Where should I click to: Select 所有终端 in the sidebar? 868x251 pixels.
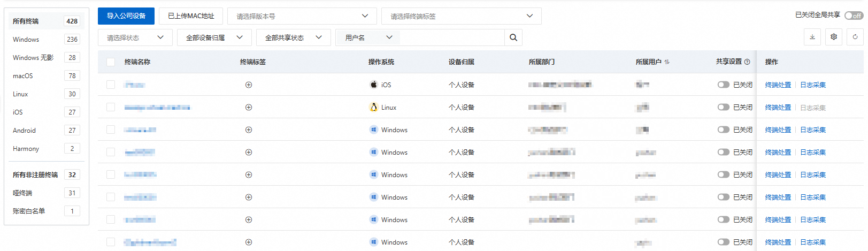coord(46,21)
